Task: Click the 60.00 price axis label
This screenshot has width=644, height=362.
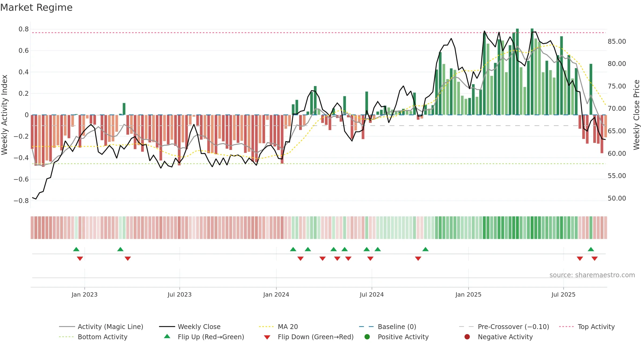Action: tap(617, 153)
